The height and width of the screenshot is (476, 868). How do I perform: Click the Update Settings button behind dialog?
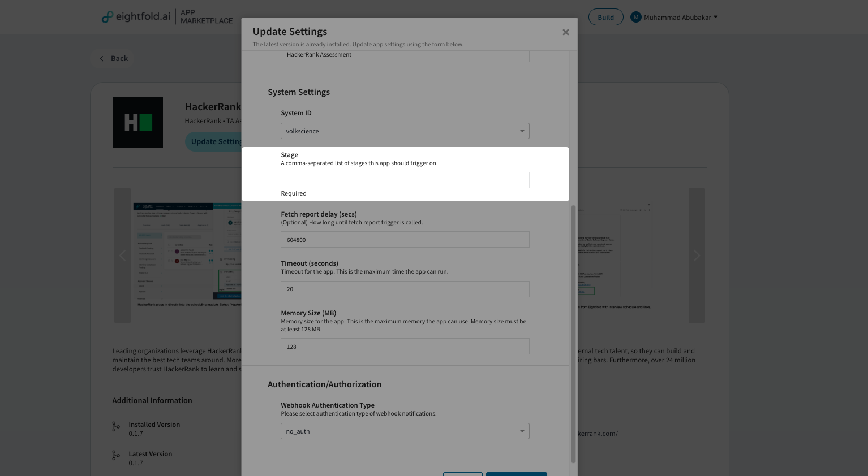[214, 141]
